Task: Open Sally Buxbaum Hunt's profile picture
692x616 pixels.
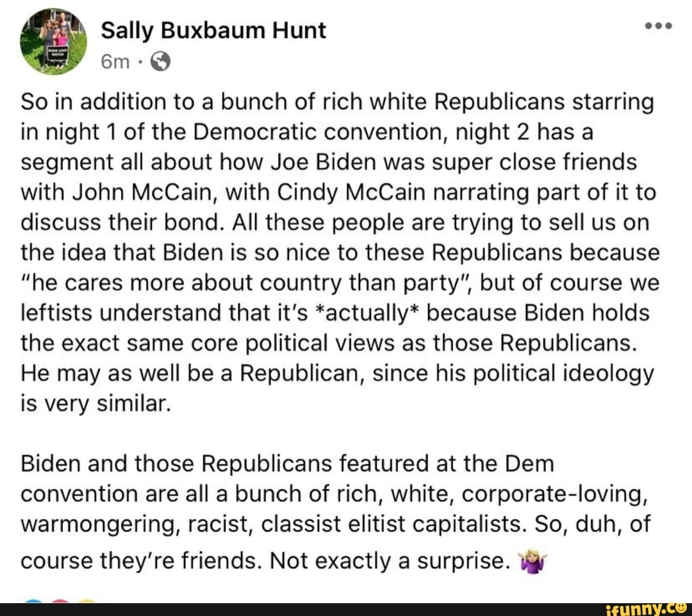Action: (x=53, y=42)
